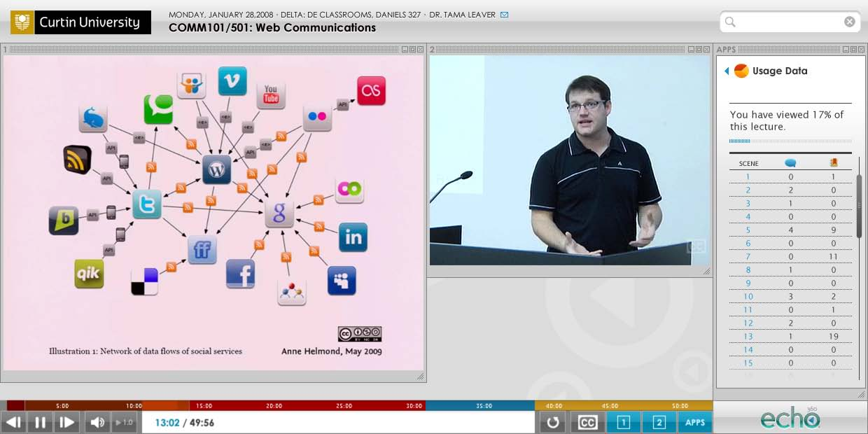The height and width of the screenshot is (434, 868).
Task: Seek to 35:00 on the timeline
Action: [x=484, y=405]
